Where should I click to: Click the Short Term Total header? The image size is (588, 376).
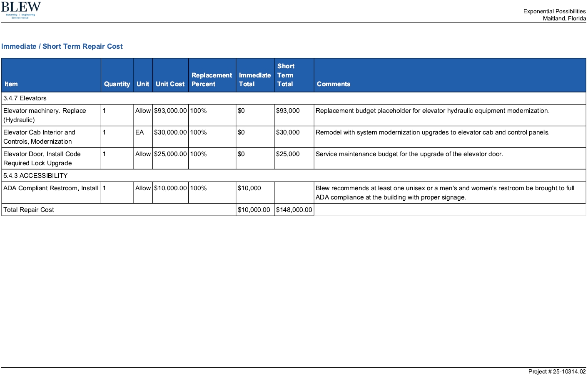(286, 75)
